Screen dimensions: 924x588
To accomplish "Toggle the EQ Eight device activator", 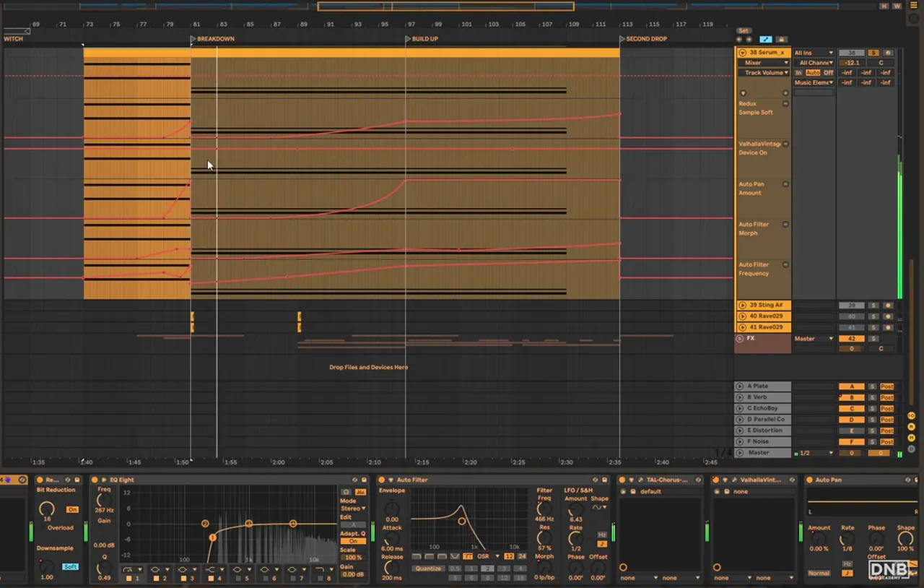I will tap(95, 480).
